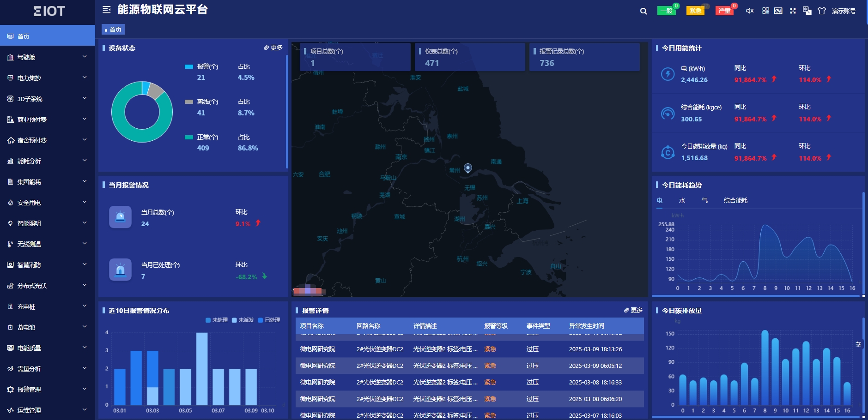Select the 综合能耗 trend tab

(735, 200)
